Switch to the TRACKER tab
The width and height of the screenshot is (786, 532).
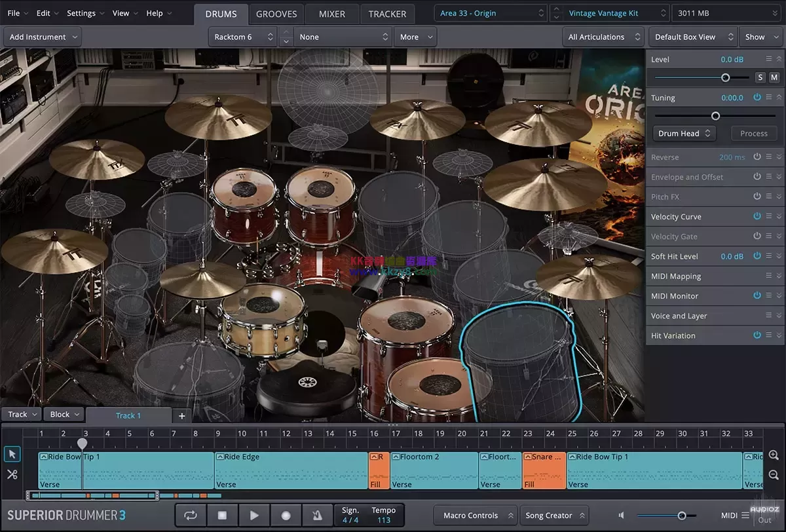click(387, 14)
